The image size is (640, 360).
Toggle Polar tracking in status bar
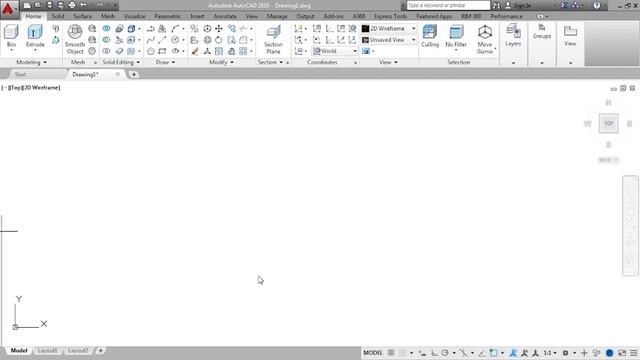tap(445, 353)
